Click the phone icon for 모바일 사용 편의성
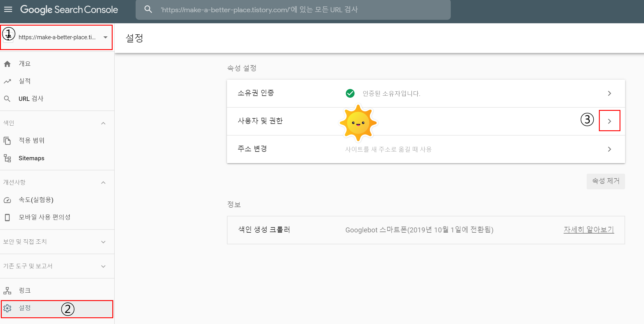Screen dimensions: 644x324 tap(7, 217)
